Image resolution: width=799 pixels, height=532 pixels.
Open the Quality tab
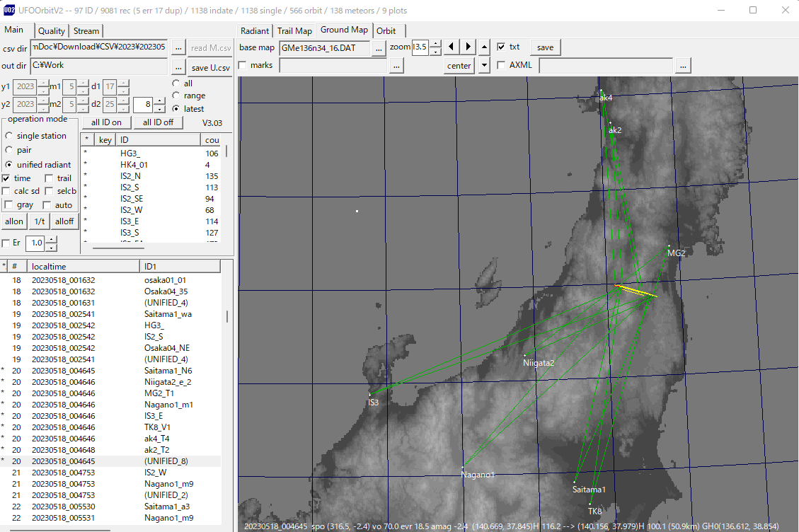click(52, 30)
